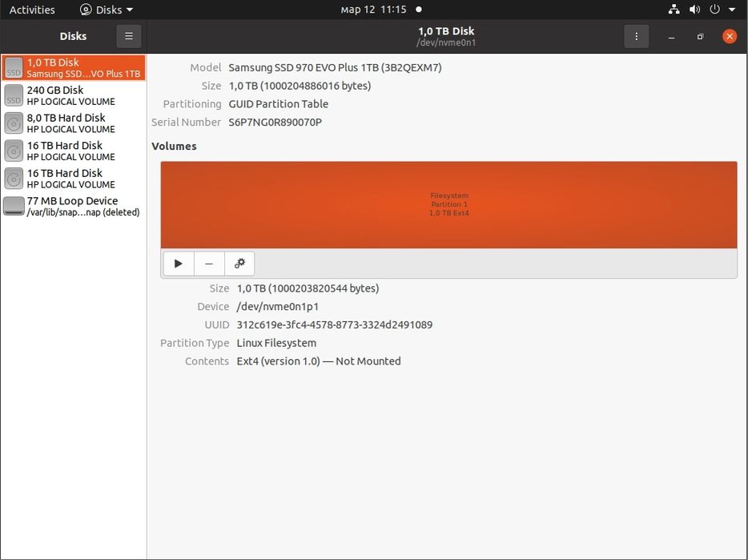Click the GUID Partition Table value

[279, 104]
